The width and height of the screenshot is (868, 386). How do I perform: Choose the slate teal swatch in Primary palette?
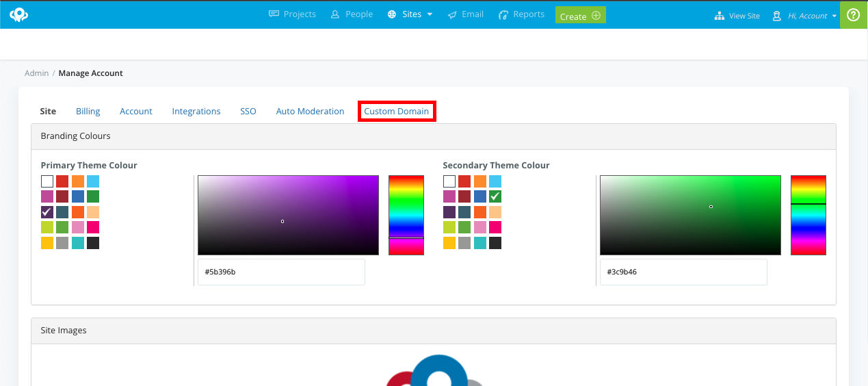point(62,212)
